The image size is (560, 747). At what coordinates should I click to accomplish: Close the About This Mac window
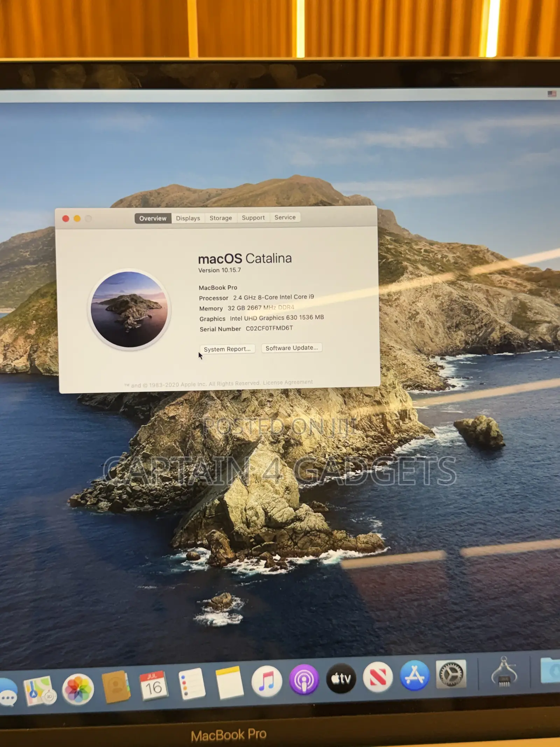tap(65, 219)
